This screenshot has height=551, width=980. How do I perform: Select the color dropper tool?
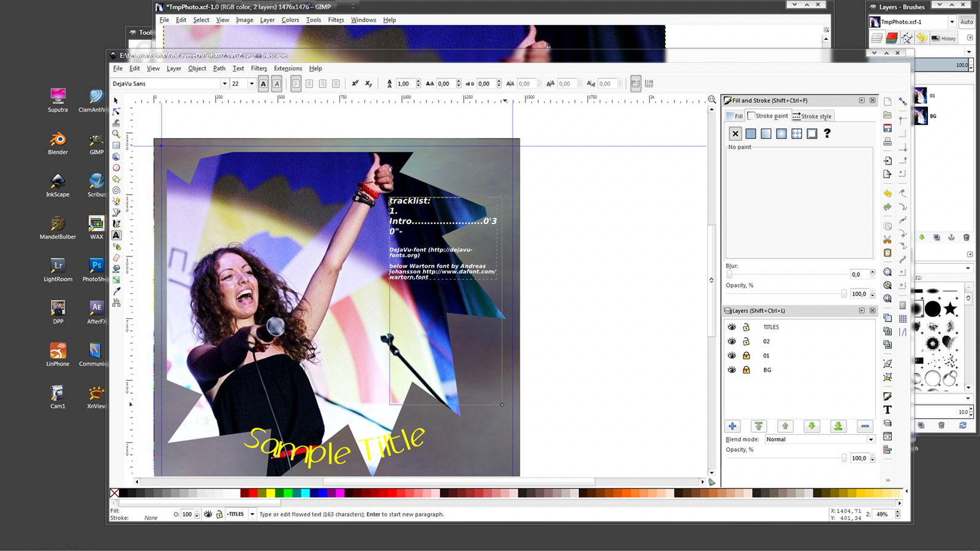116,291
